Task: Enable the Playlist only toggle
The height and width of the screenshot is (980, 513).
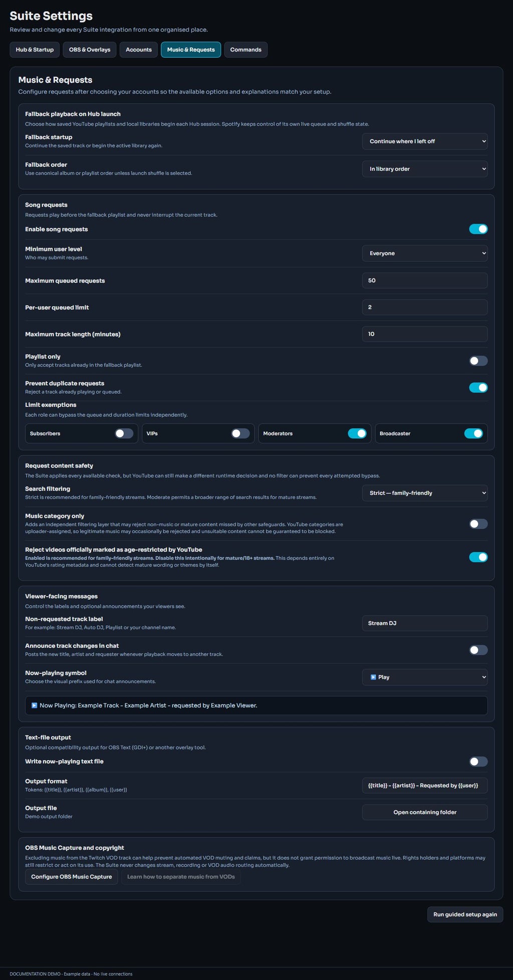Action: pyautogui.click(x=478, y=361)
